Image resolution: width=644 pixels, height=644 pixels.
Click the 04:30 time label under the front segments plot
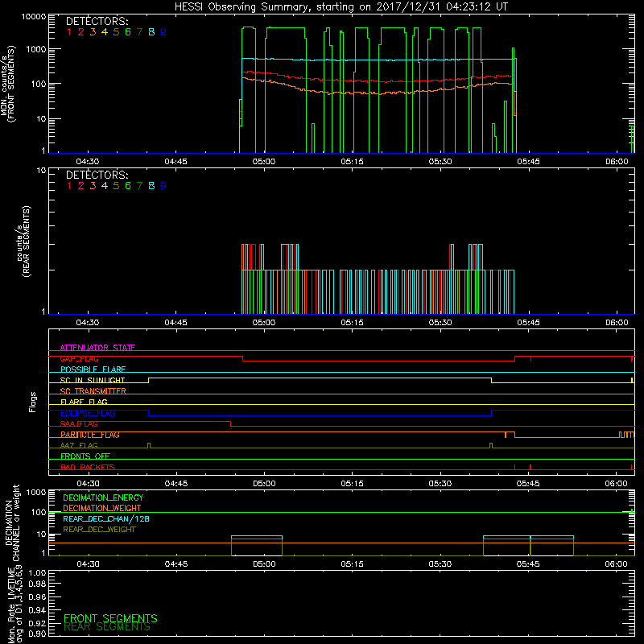[88, 162]
